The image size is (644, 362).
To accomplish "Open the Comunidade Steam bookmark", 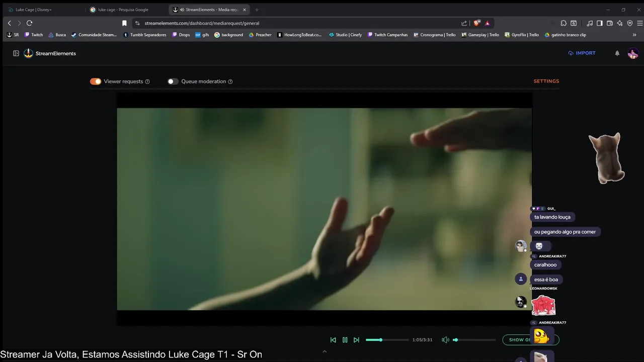I will click(94, 35).
